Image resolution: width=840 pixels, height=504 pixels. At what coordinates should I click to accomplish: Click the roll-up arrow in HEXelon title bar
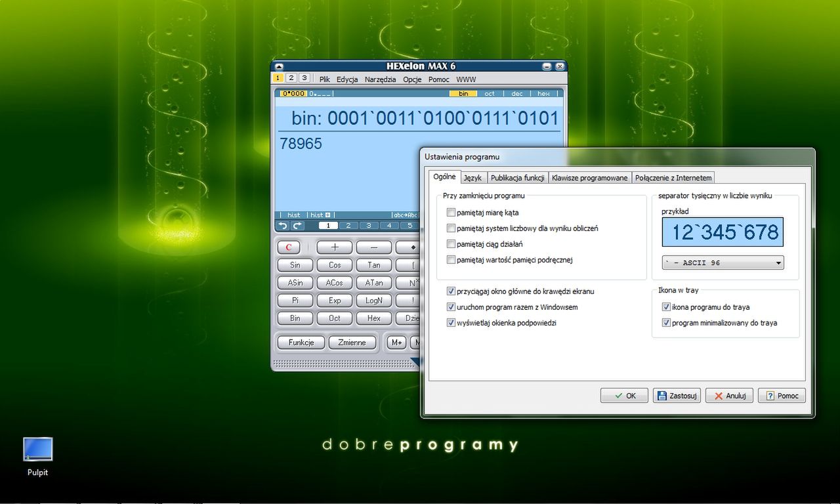(278, 66)
